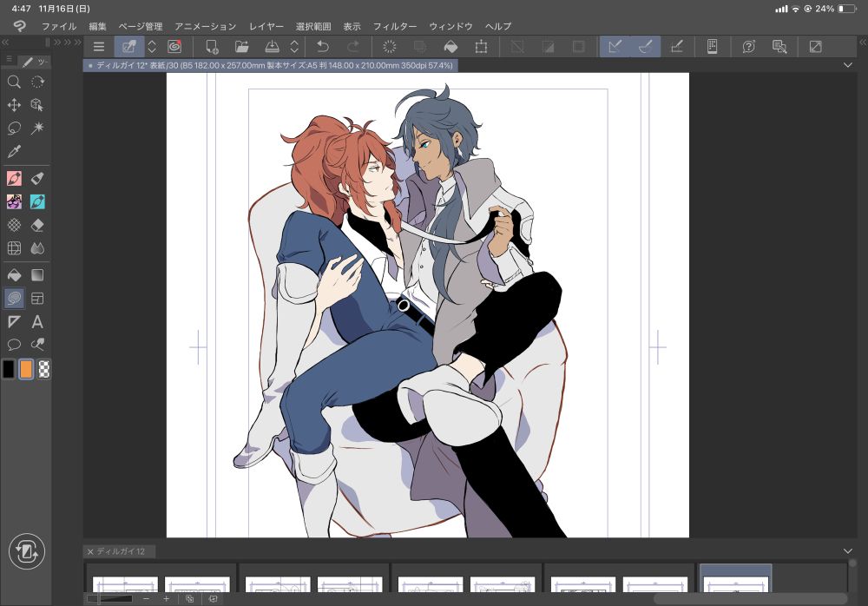Open the フィルター menu

pyautogui.click(x=395, y=27)
